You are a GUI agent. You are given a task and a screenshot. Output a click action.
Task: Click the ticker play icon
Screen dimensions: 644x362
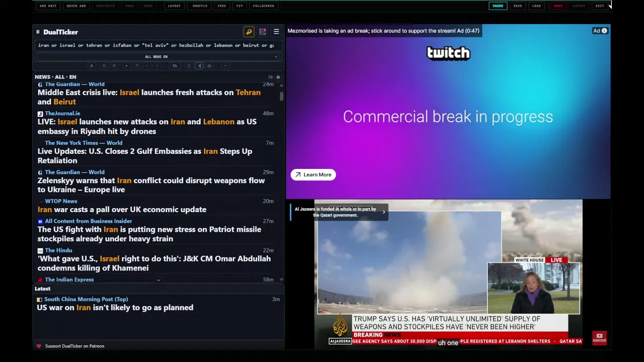[126, 66]
